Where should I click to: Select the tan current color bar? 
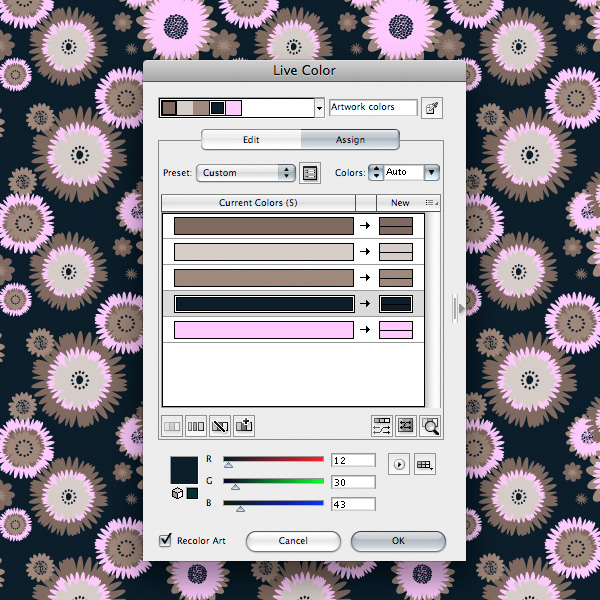(x=264, y=278)
